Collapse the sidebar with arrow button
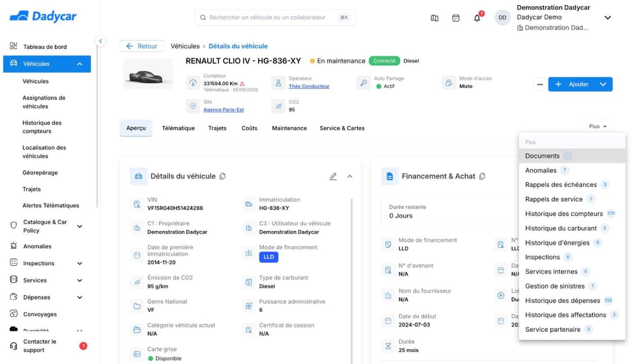 [100, 41]
